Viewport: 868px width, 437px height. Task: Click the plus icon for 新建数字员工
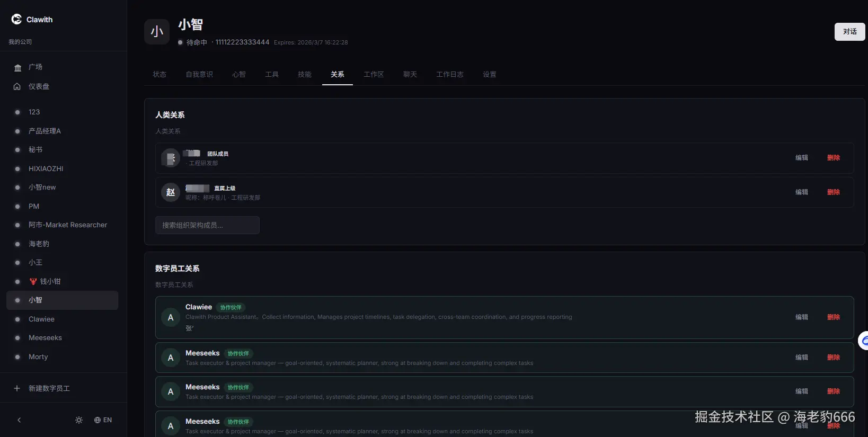pyautogui.click(x=17, y=388)
